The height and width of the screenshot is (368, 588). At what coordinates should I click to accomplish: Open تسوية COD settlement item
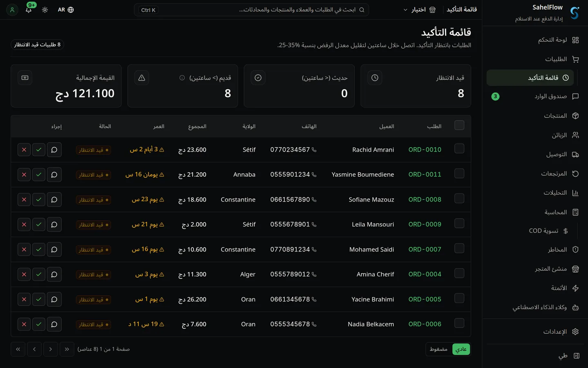[x=530, y=231]
